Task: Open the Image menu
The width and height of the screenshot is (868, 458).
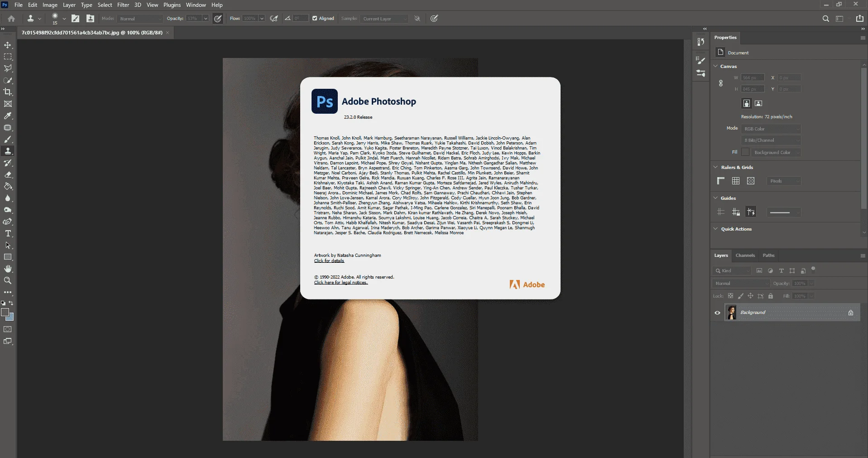Action: (50, 5)
